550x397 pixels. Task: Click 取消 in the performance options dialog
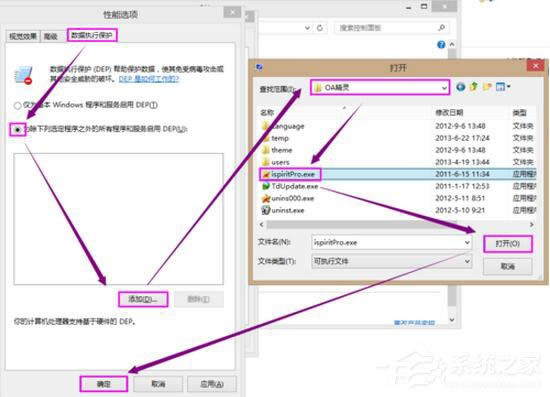pos(158,384)
